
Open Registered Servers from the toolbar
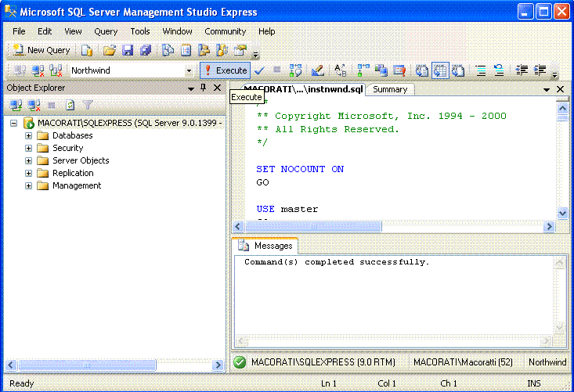[168, 50]
